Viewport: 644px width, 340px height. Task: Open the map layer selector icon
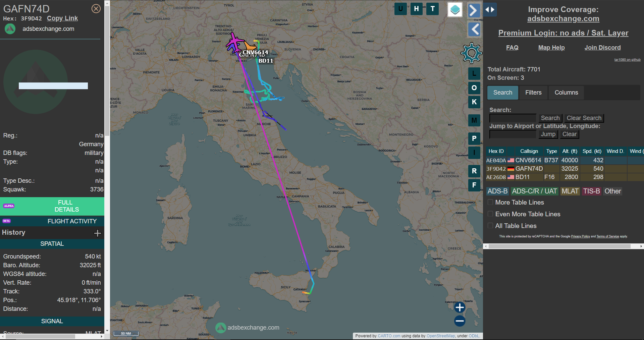(455, 10)
